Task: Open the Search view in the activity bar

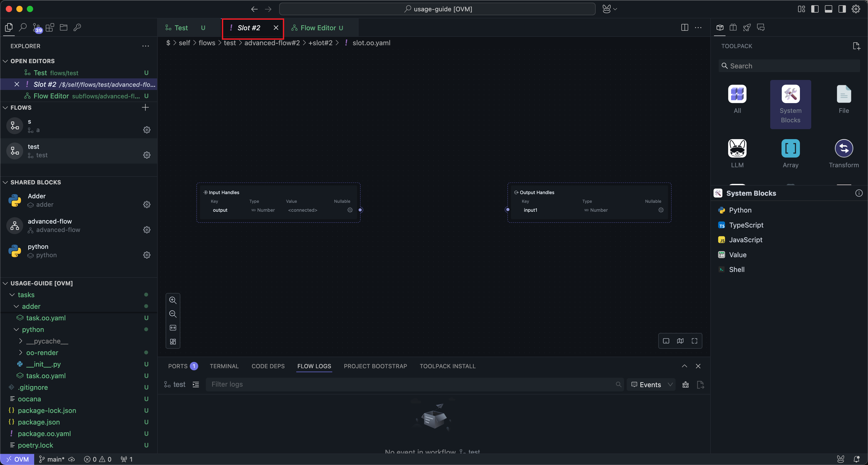Action: point(23,28)
